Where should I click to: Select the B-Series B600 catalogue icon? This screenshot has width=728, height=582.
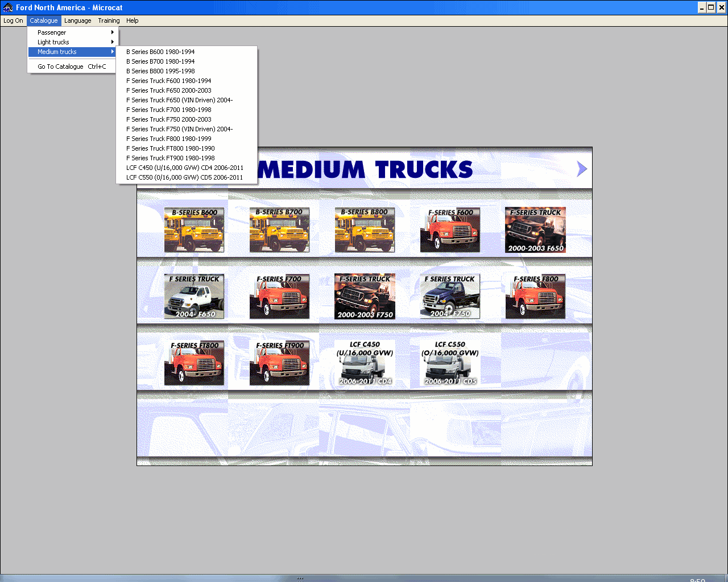(x=194, y=230)
